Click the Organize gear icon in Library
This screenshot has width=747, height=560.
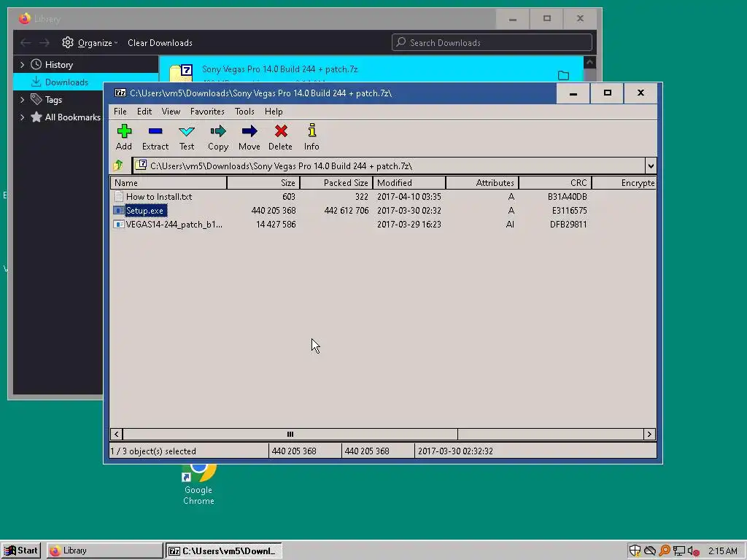(68, 43)
